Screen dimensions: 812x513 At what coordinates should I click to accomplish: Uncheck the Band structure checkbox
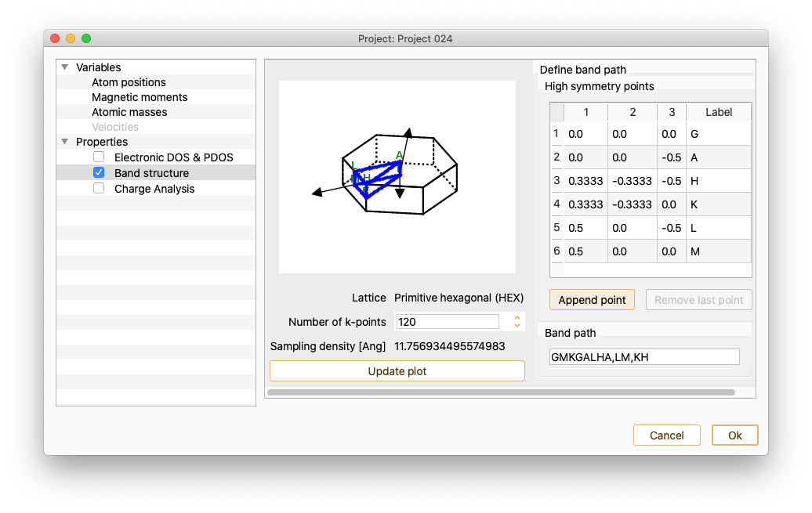pos(99,172)
